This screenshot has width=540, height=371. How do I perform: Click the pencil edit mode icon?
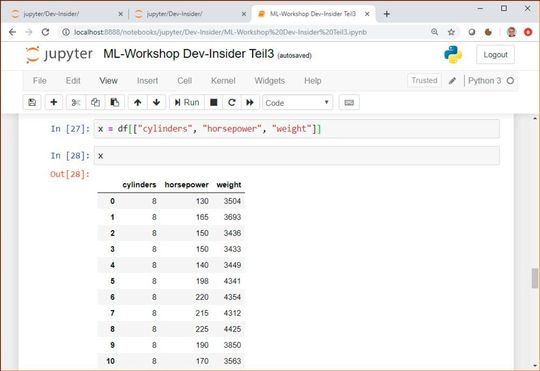click(452, 81)
